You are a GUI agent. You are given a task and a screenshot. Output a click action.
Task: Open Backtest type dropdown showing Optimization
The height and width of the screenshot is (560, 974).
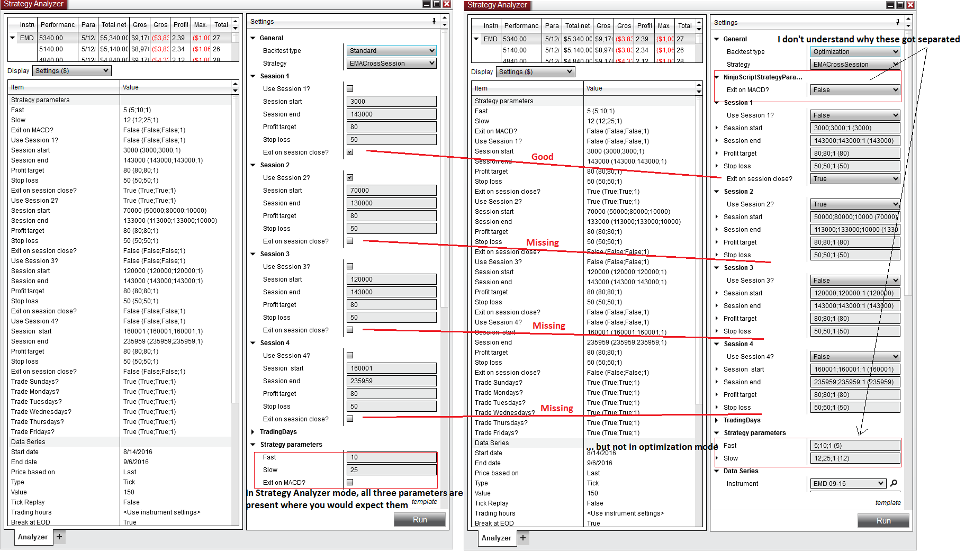pyautogui.click(x=855, y=52)
